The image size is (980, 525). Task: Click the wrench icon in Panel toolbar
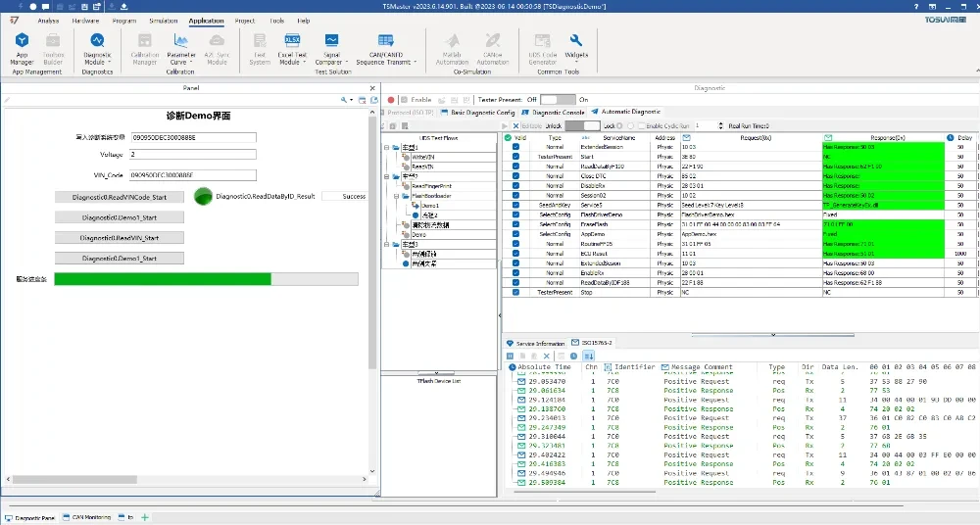344,100
